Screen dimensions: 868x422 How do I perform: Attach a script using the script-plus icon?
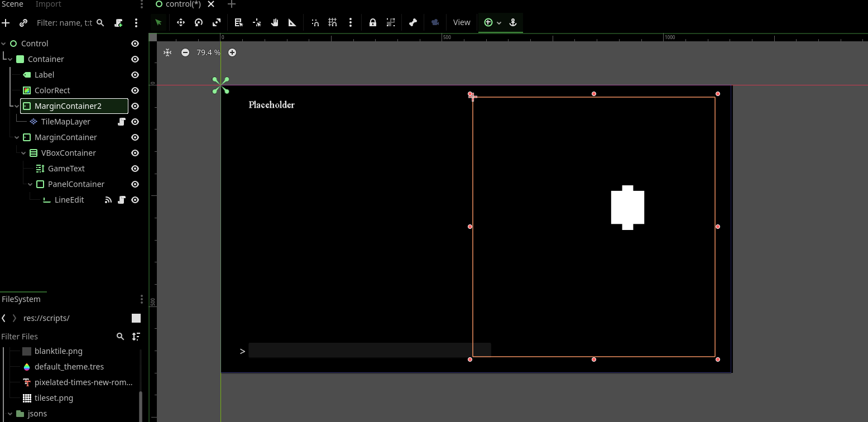(118, 23)
